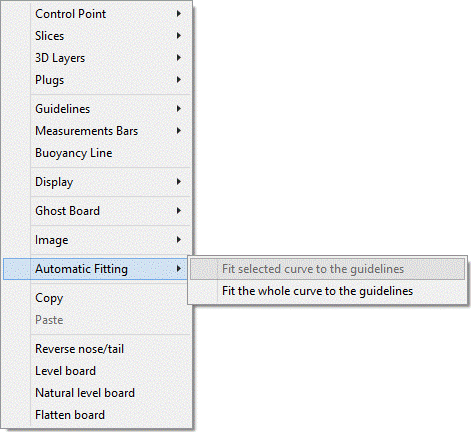Select the Paste menu entry
Viewport: 471px width, 432px height.
pyautogui.click(x=97, y=320)
